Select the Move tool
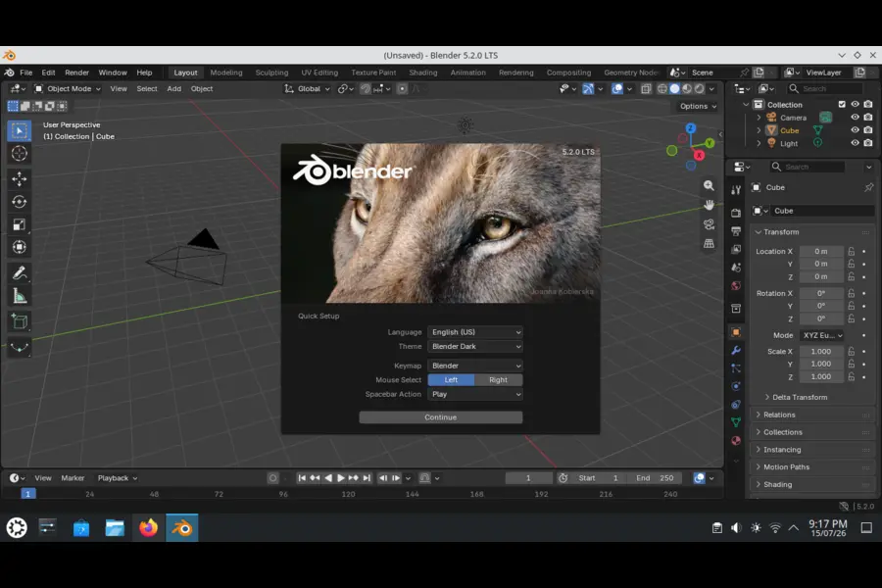The height and width of the screenshot is (588, 882). pyautogui.click(x=20, y=179)
